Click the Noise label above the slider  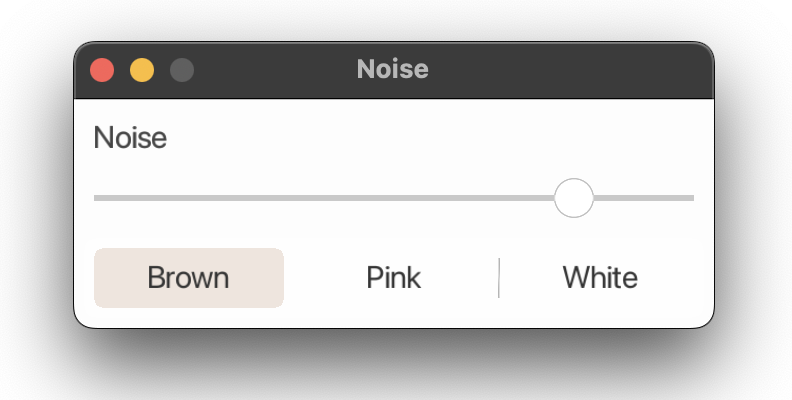click(130, 137)
